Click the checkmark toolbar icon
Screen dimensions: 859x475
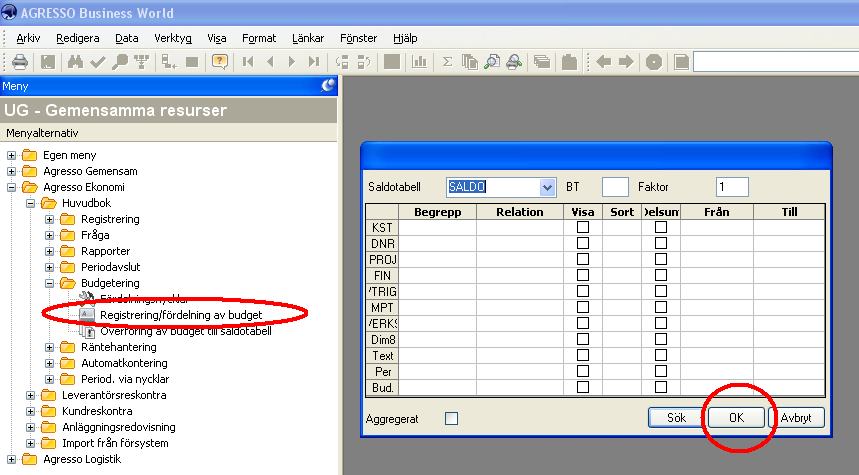(x=98, y=62)
